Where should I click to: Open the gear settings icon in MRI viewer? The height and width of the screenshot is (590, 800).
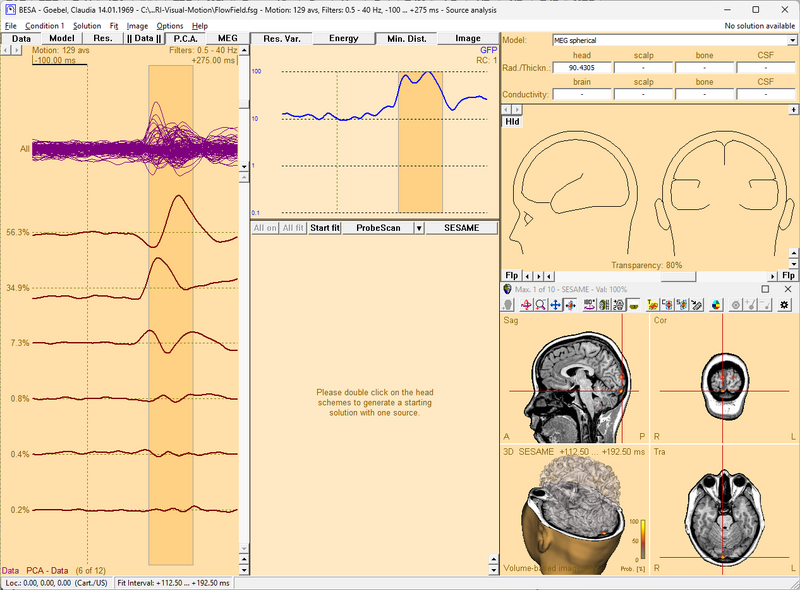click(x=783, y=304)
